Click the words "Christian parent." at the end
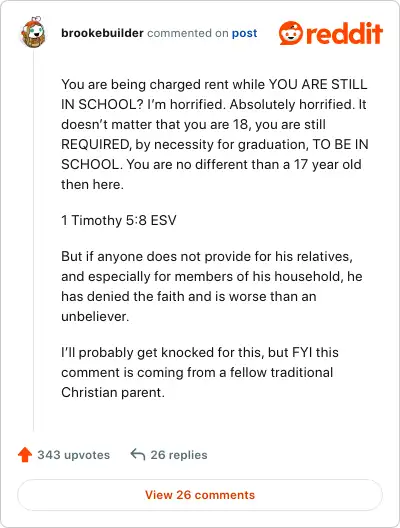 pyautogui.click(x=113, y=393)
